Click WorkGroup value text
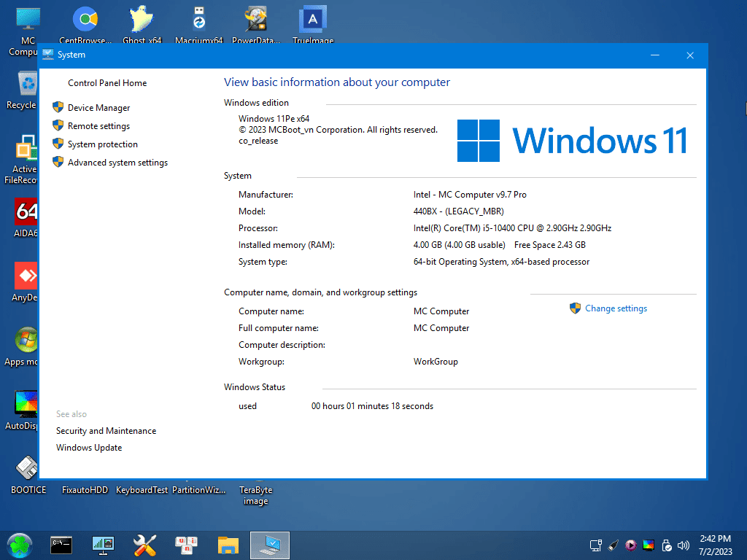747x560 pixels. 436,362
